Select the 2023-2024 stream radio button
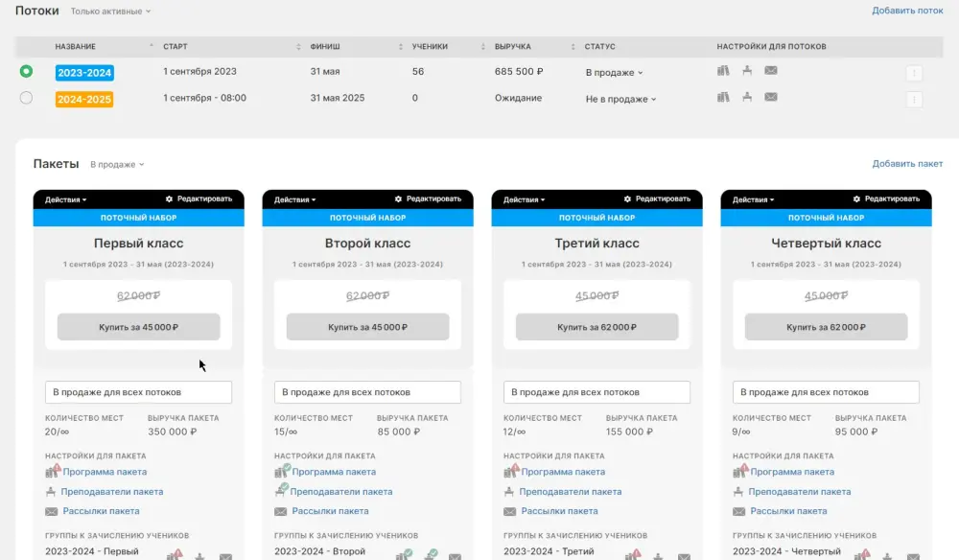 [x=26, y=71]
